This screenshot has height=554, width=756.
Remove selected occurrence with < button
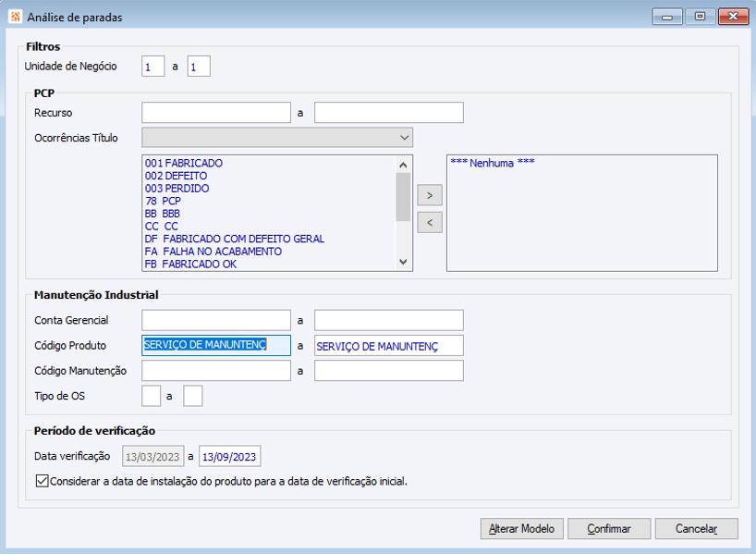click(x=430, y=223)
